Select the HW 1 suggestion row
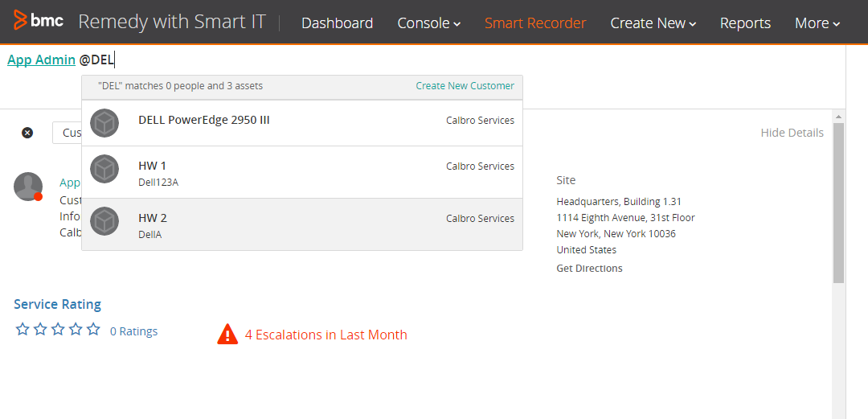 (x=302, y=172)
